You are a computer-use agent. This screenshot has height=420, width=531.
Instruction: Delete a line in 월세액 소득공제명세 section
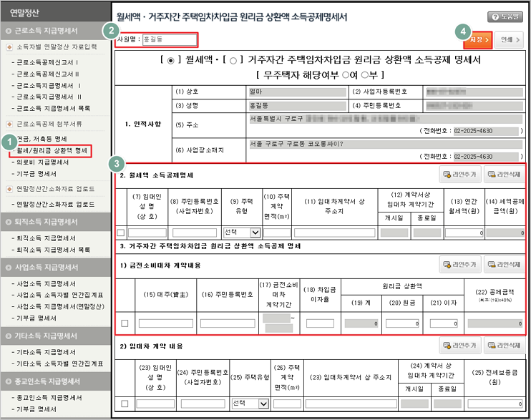click(505, 174)
